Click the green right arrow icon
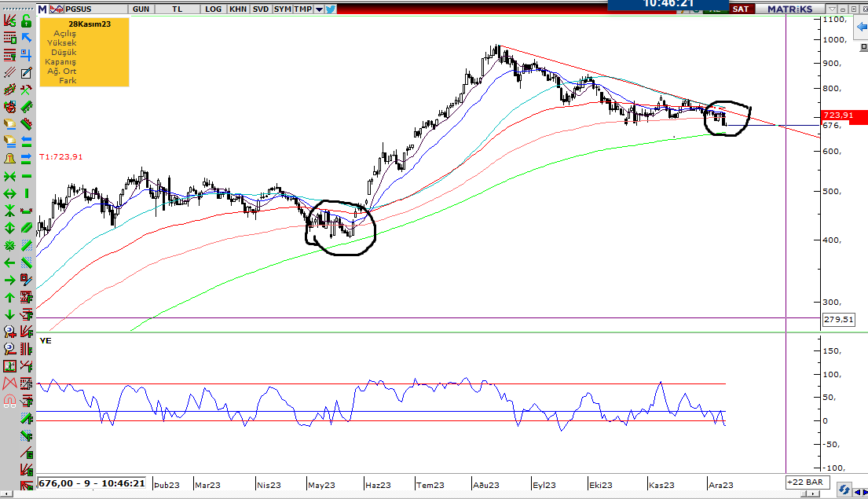Screen dimensions: 868x499 9,281
